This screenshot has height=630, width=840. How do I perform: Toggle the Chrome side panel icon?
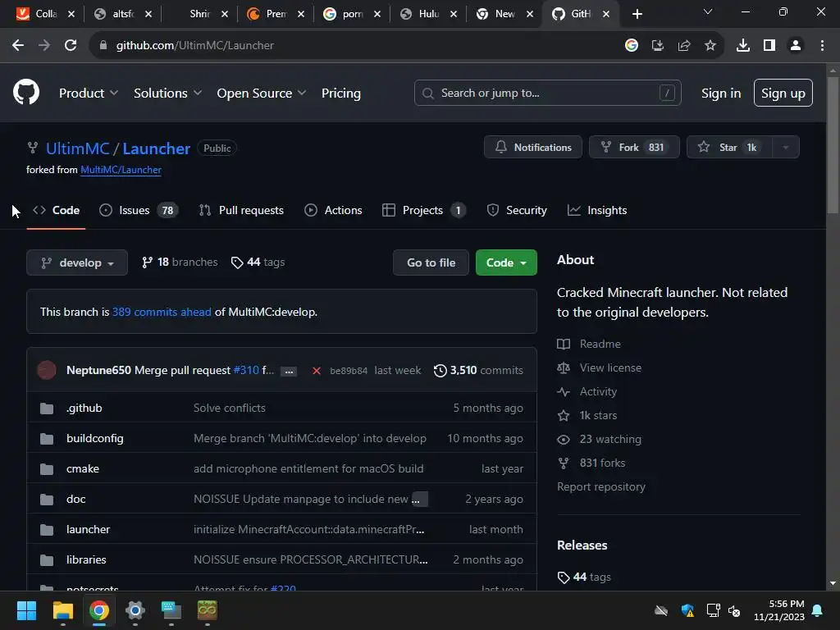pyautogui.click(x=769, y=46)
